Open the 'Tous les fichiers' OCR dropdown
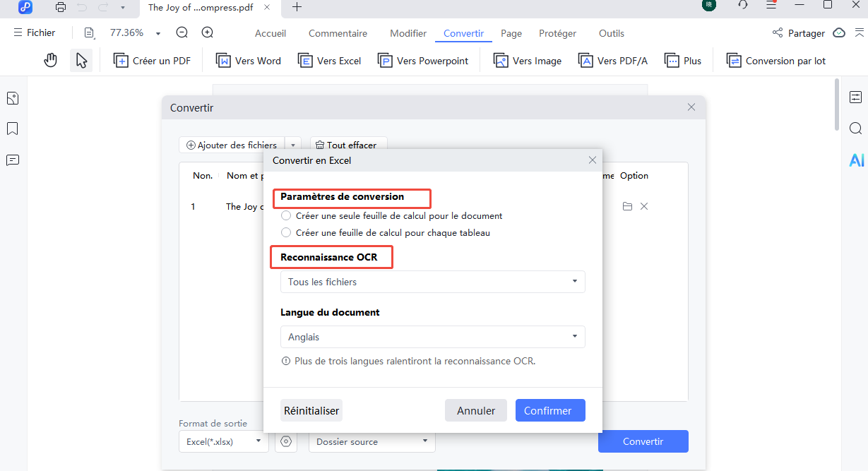This screenshot has height=471, width=868. (432, 281)
